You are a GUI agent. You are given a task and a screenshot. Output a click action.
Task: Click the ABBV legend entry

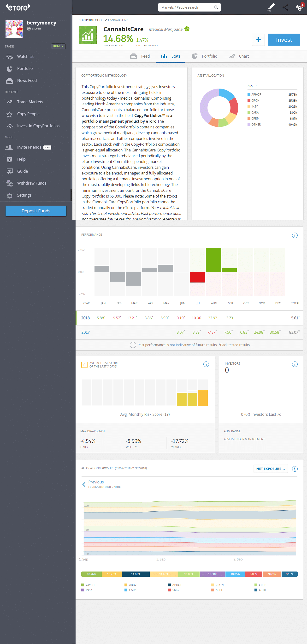pos(130,585)
